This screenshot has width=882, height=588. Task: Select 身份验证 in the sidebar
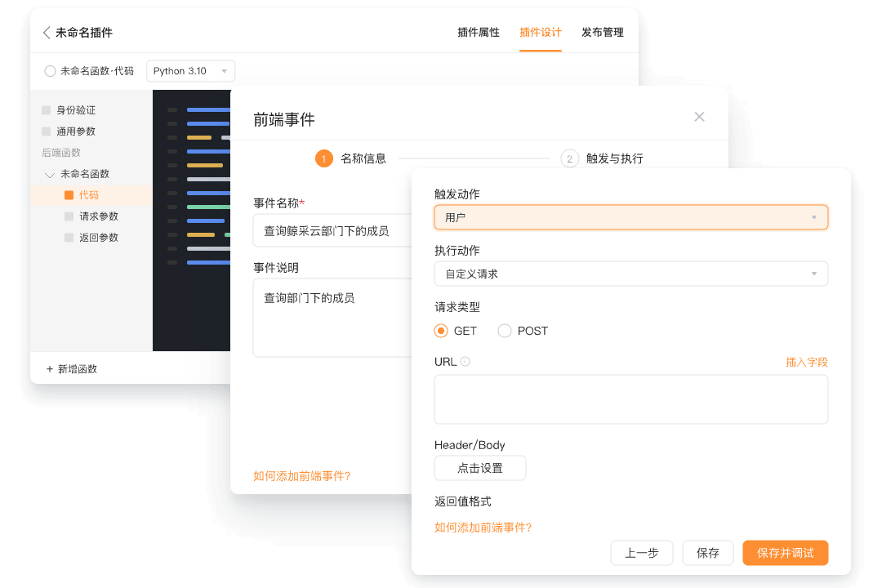(76, 110)
